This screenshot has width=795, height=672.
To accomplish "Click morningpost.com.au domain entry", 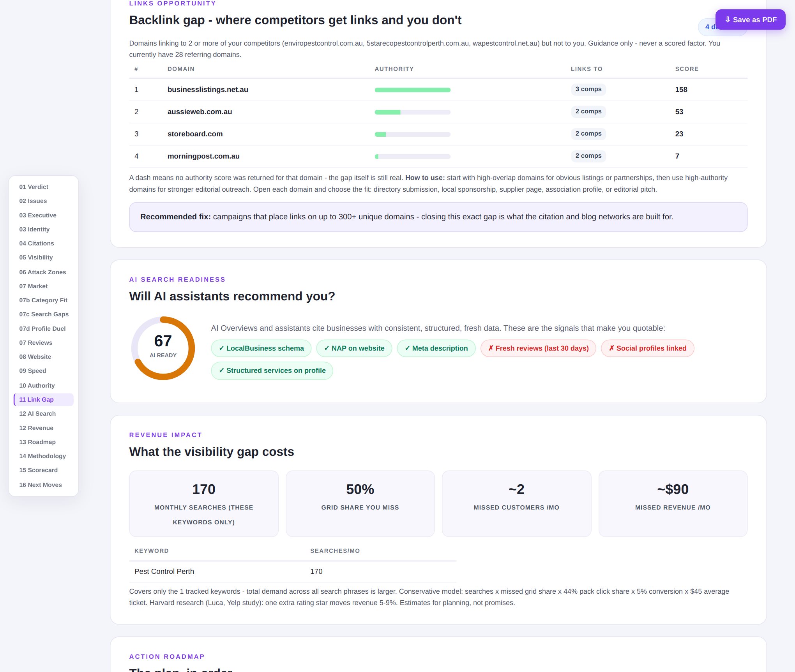I will pos(203,156).
